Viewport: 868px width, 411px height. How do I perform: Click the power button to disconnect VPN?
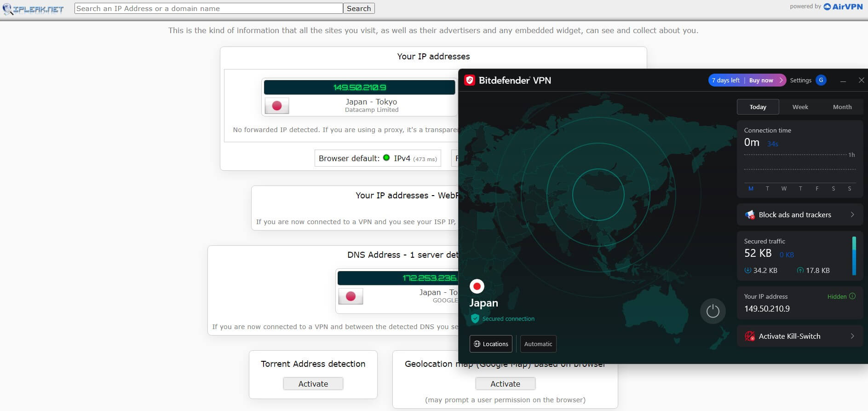[713, 311]
